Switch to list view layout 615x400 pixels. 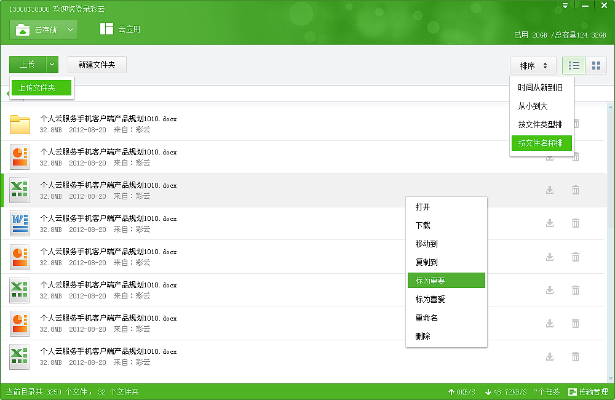(574, 65)
